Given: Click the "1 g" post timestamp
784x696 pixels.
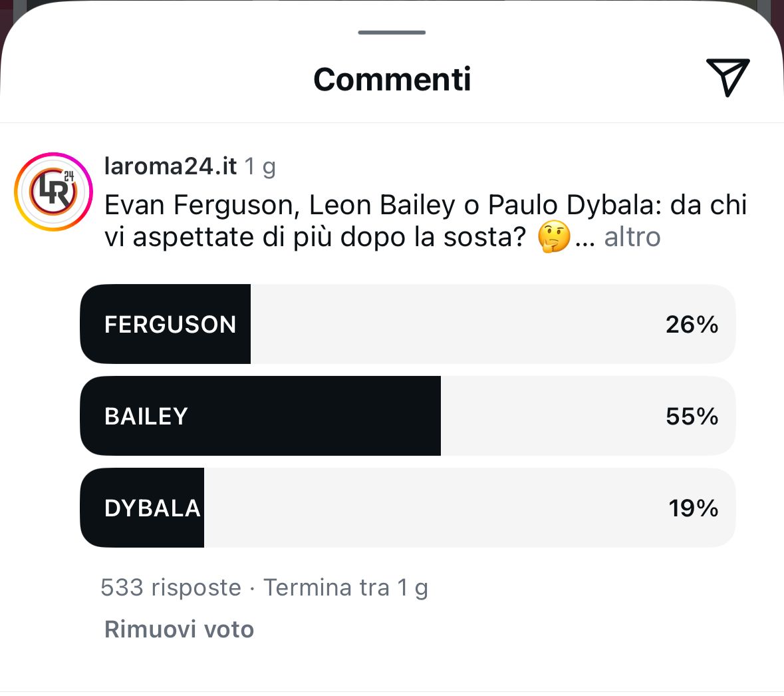Looking at the screenshot, I should (x=260, y=166).
